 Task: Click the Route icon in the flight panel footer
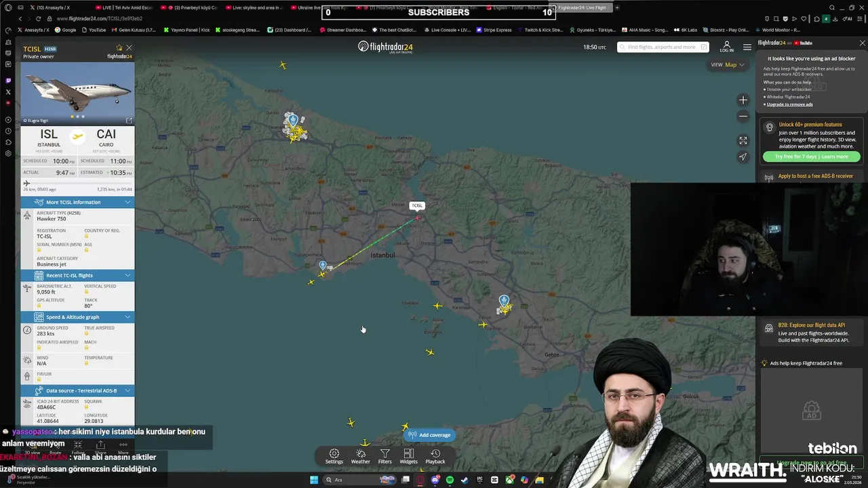56,447
